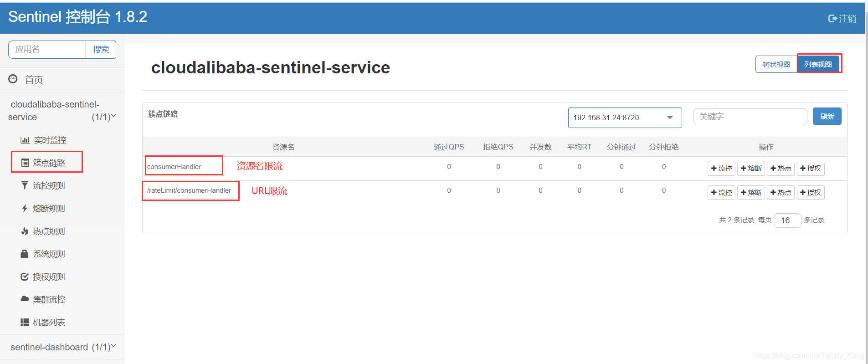Click the 并发数 column header
The height and width of the screenshot is (364, 868).
(540, 147)
